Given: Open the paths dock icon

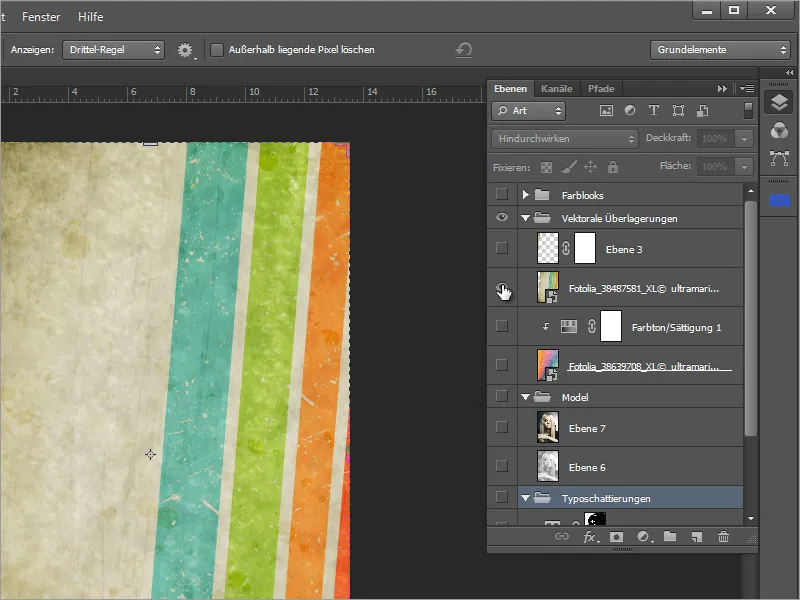Looking at the screenshot, I should point(779,159).
